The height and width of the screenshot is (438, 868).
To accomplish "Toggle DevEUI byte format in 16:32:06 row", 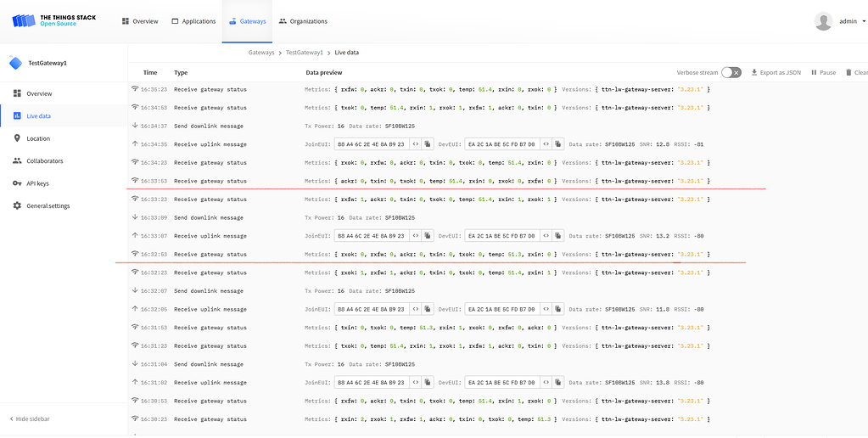I will click(546, 310).
